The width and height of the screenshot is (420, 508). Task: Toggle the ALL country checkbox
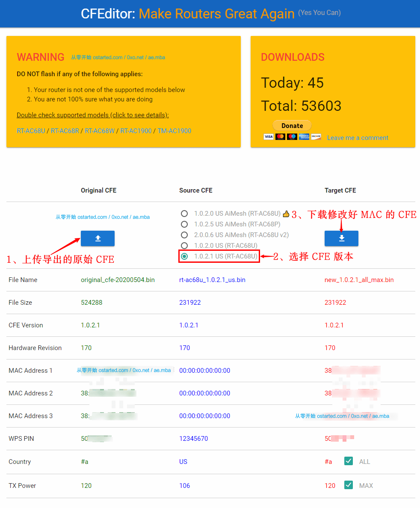[349, 461]
